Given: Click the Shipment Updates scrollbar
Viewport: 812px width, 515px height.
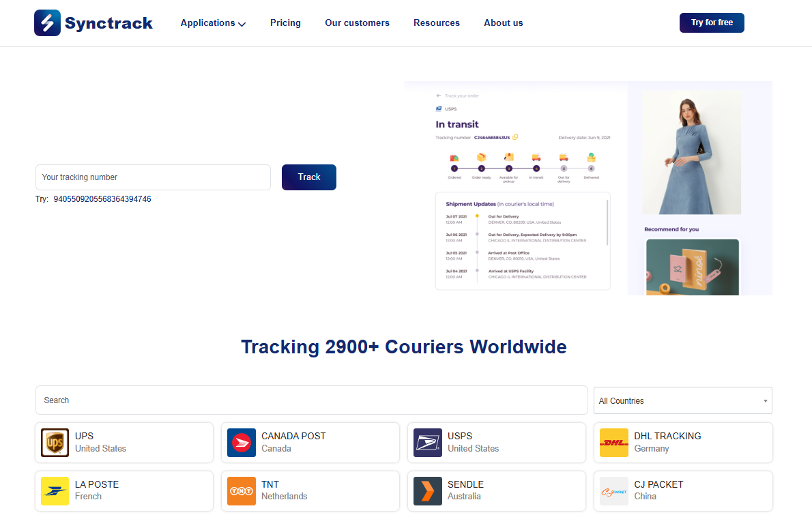Looking at the screenshot, I should click(607, 222).
